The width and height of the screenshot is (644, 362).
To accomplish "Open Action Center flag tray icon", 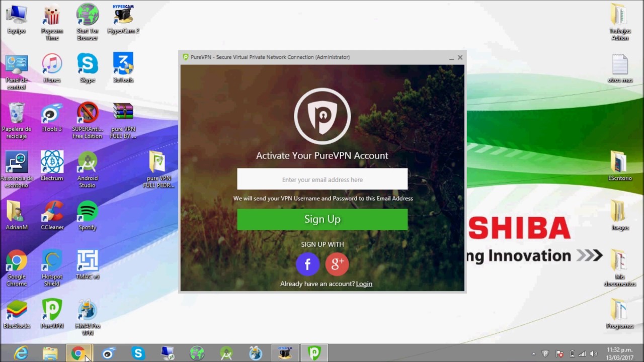I will tap(559, 354).
